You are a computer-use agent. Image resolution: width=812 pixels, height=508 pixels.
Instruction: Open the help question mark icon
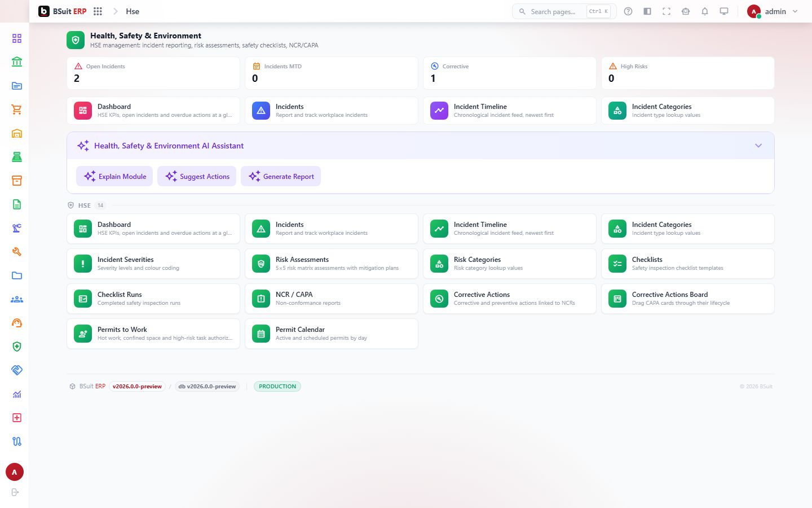pos(628,11)
